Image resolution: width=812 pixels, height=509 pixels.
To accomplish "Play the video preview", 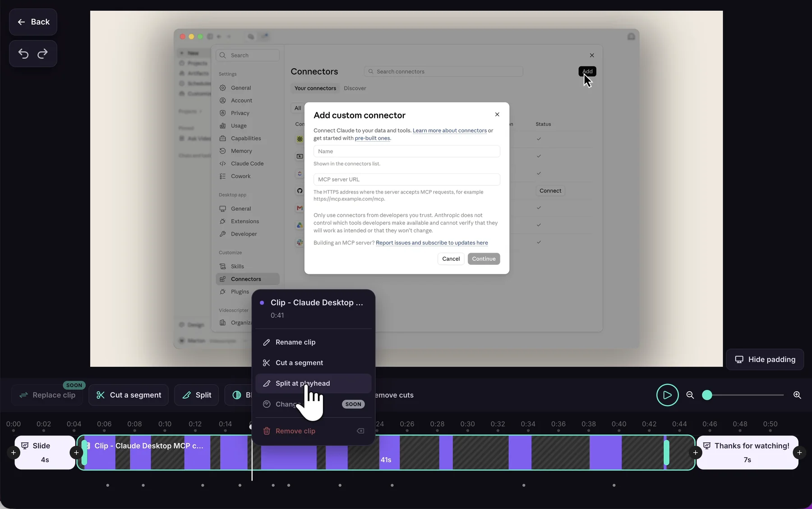I will (667, 395).
